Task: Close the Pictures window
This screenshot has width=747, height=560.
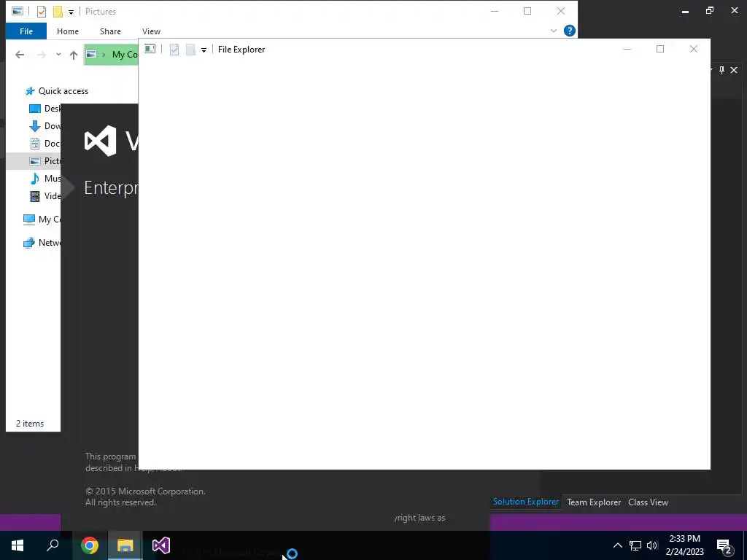Action: (561, 11)
